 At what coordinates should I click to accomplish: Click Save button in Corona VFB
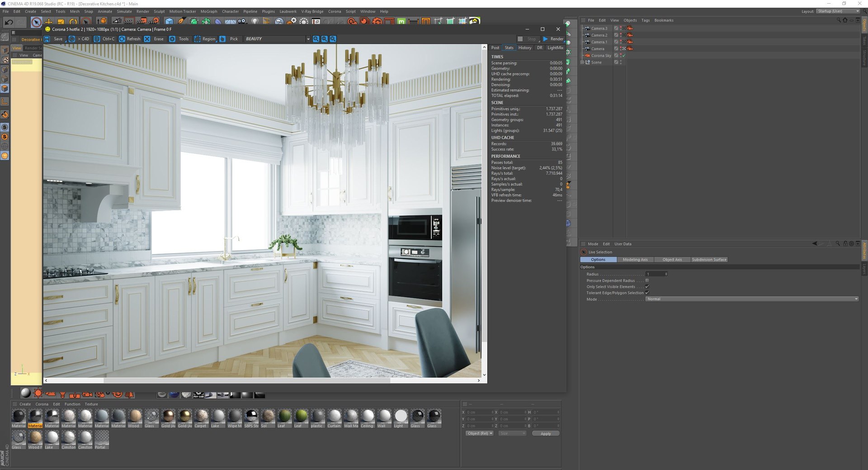54,39
